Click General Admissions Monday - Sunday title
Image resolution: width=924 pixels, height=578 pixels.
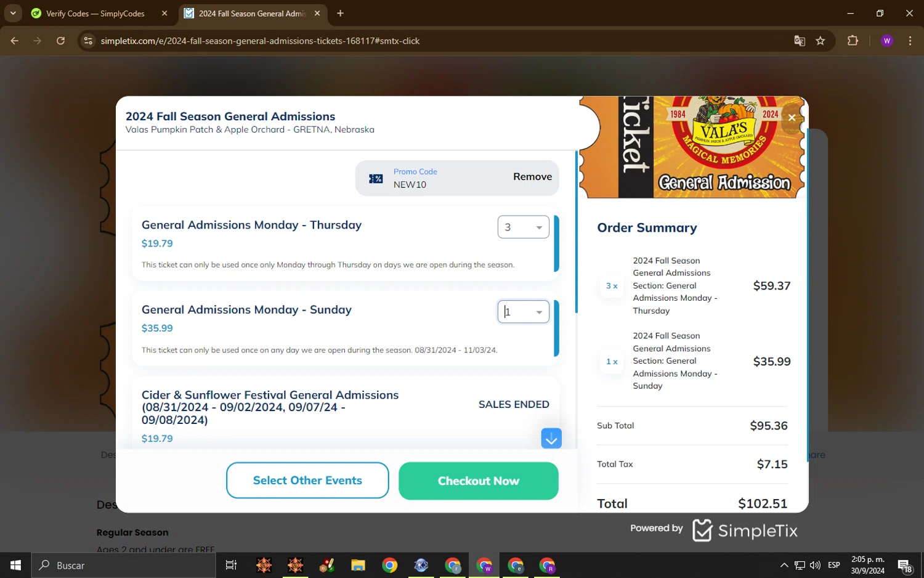(246, 309)
